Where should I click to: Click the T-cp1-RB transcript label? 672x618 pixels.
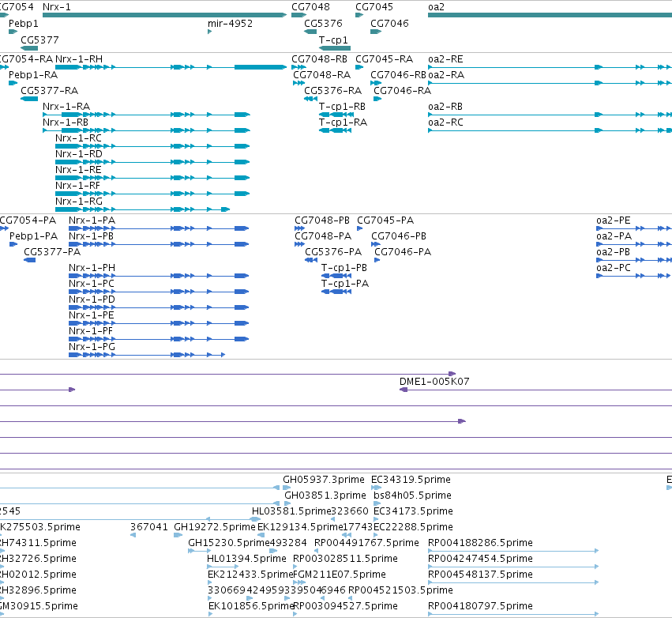pyautogui.click(x=342, y=107)
